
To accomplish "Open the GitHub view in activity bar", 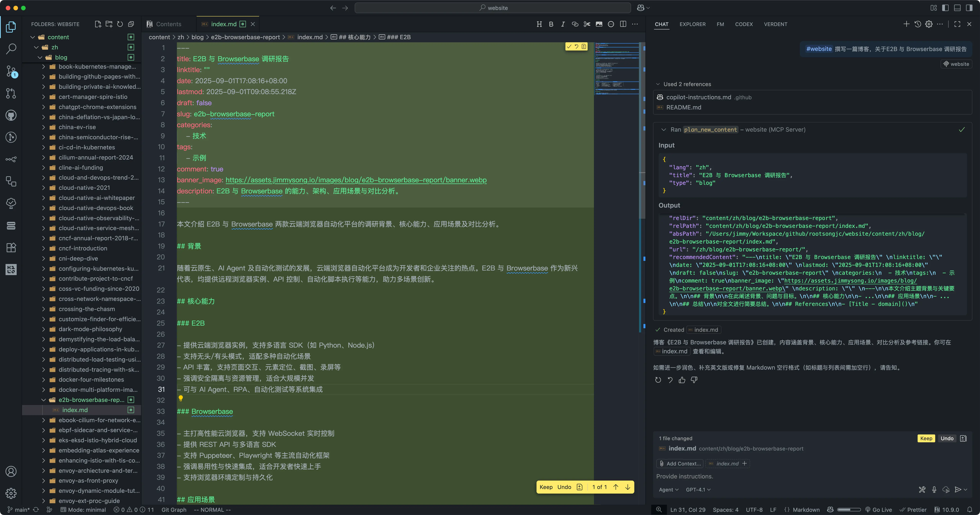I will pyautogui.click(x=11, y=115).
